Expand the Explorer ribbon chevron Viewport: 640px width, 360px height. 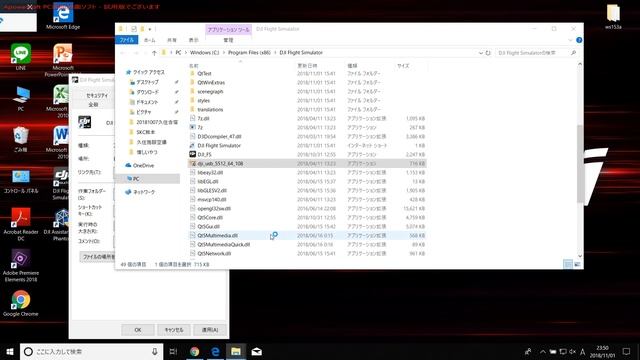click(570, 40)
